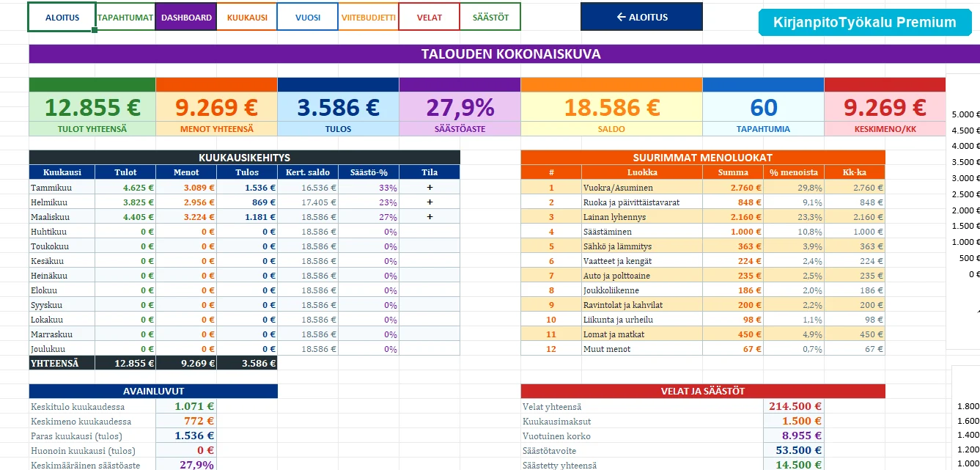Click the % menoista column header
The image size is (980, 470).
pos(794,172)
